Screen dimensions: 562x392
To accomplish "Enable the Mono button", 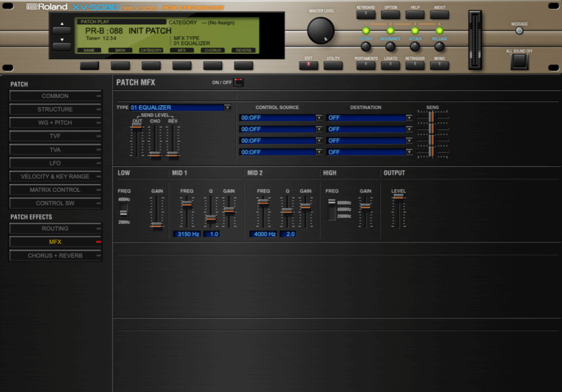I will [x=439, y=66].
